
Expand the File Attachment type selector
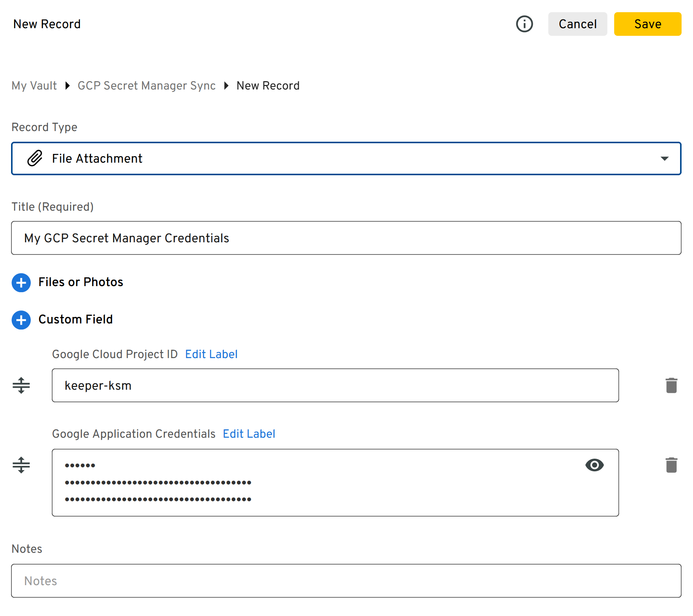pos(665,158)
